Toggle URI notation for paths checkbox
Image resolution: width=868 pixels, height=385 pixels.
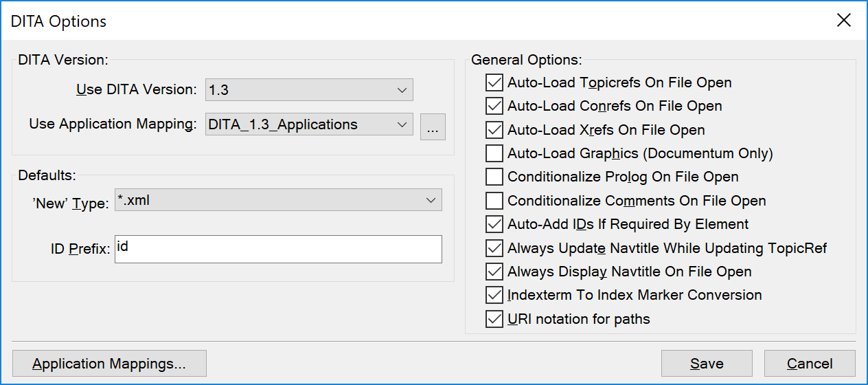[494, 319]
